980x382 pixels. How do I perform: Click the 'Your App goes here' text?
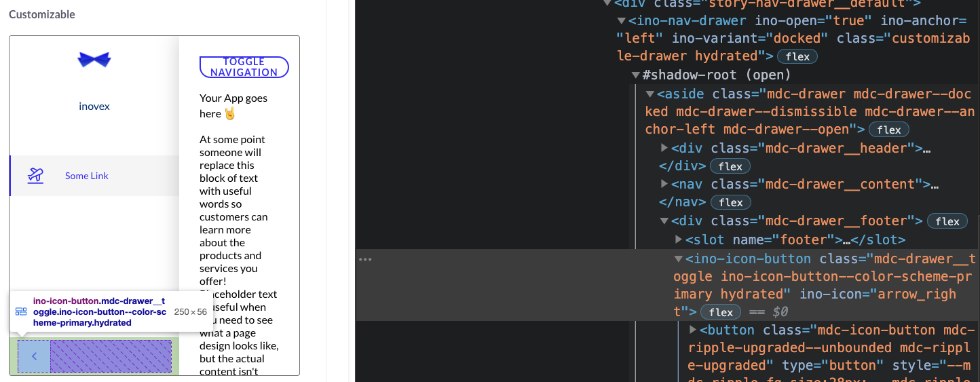point(233,106)
